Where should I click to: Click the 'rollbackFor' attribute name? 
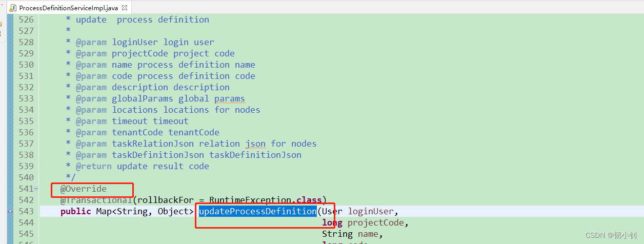166,200
